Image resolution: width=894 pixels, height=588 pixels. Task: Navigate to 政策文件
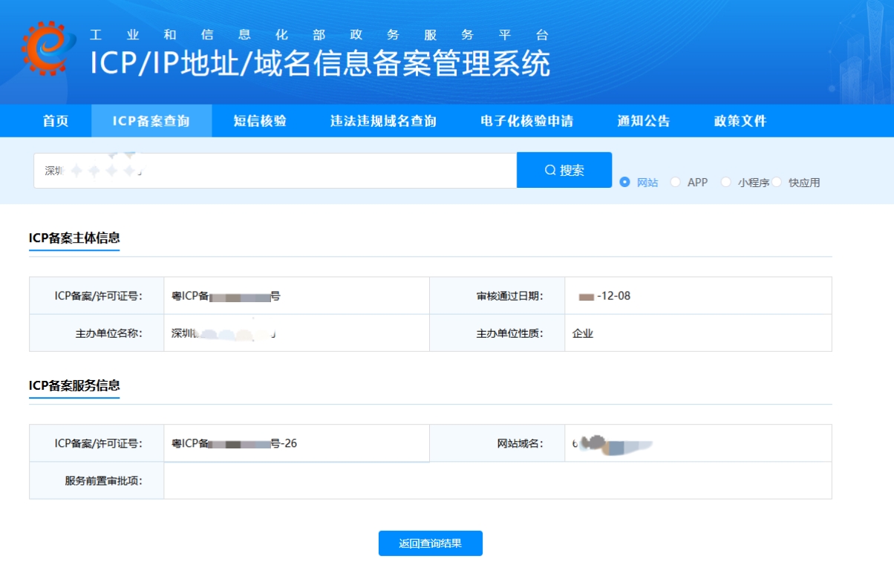pyautogui.click(x=740, y=121)
